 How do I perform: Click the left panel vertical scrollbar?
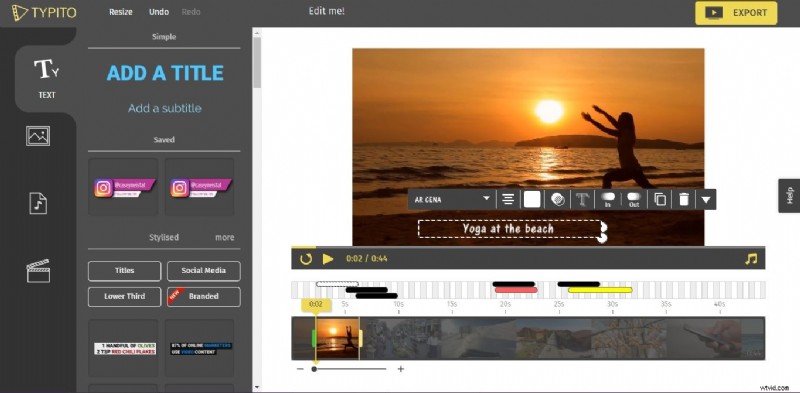(x=257, y=62)
